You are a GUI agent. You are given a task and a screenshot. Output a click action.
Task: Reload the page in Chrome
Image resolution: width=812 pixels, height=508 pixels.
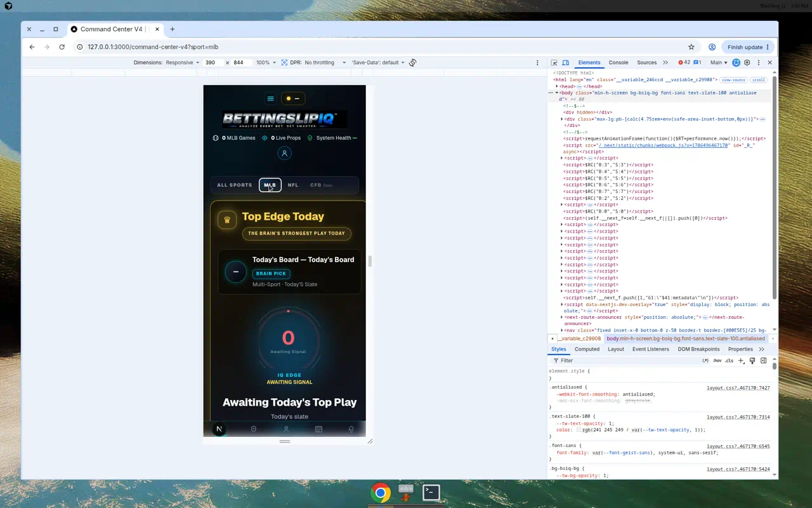click(62, 47)
